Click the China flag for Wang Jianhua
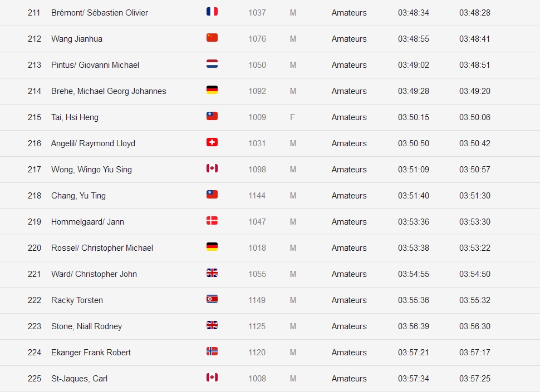The image size is (540, 392). (212, 38)
